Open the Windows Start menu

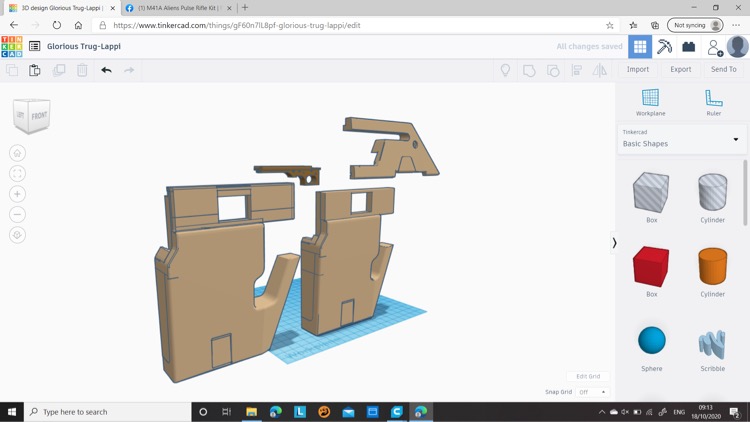pos(12,412)
